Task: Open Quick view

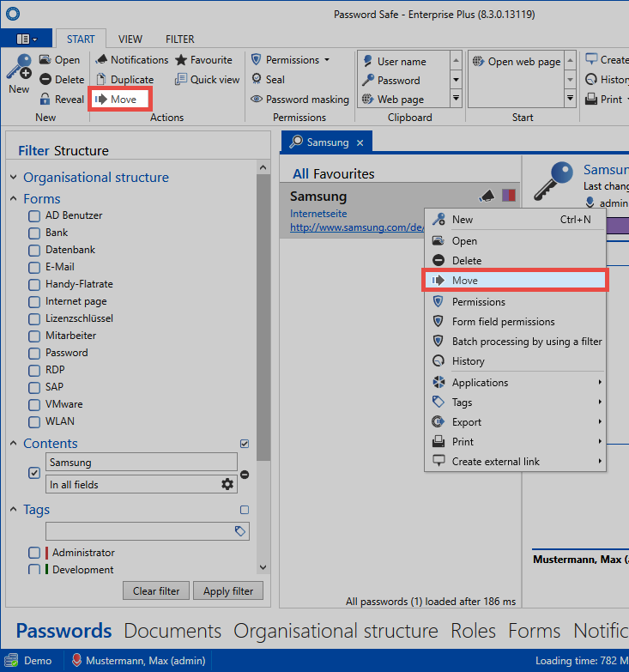Action: pos(208,79)
